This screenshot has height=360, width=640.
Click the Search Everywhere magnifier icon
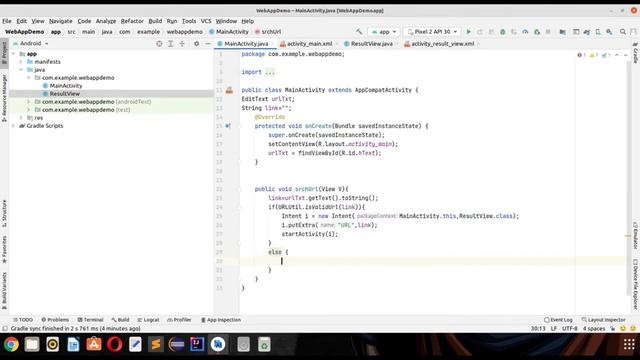pos(623,32)
